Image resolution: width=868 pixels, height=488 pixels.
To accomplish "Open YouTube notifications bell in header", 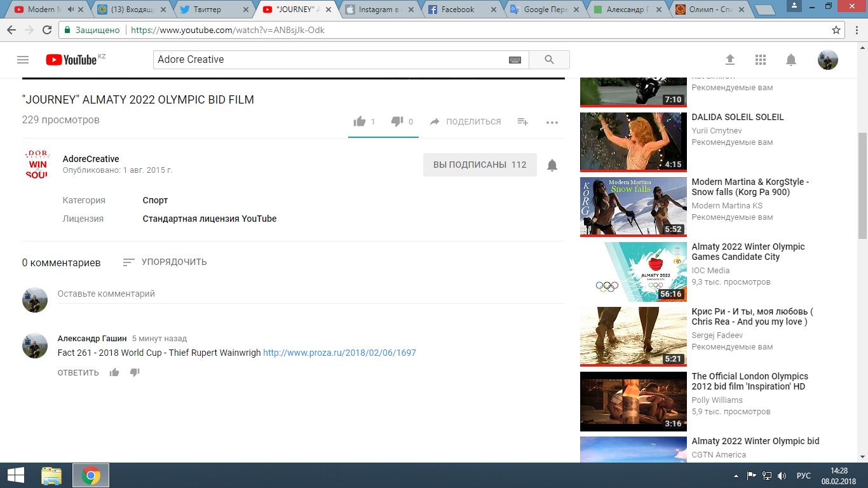I will [x=791, y=60].
